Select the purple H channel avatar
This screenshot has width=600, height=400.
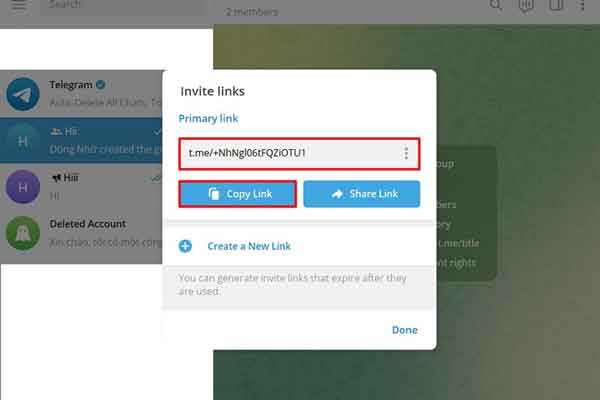pos(23,187)
